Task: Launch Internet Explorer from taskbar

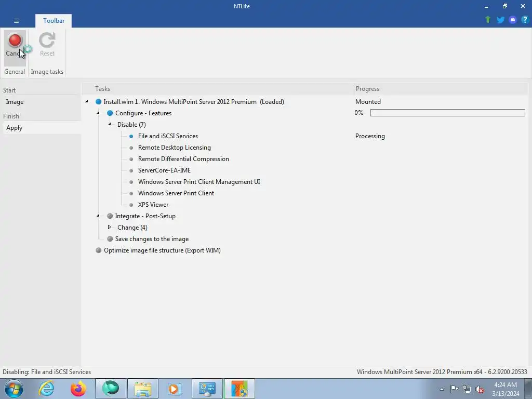Action: (46, 389)
